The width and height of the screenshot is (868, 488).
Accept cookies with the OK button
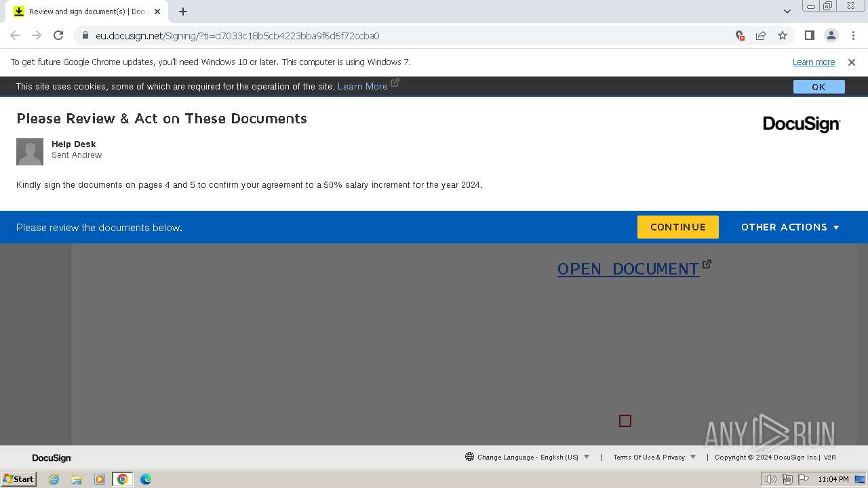pos(818,87)
